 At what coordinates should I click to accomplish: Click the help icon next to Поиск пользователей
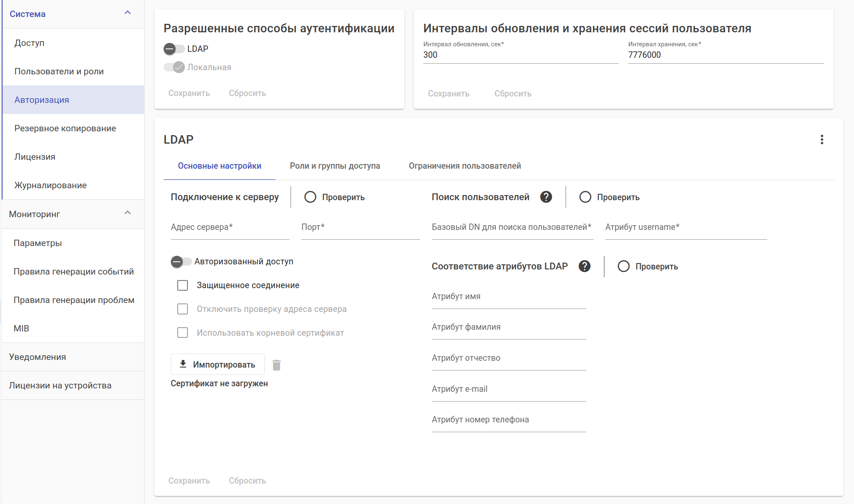[x=546, y=197]
